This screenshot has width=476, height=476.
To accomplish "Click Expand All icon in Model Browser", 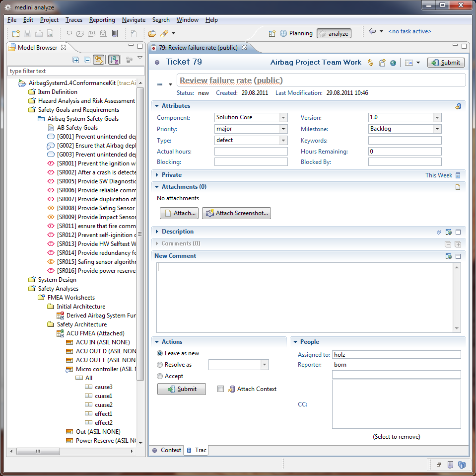I will click(76, 60).
